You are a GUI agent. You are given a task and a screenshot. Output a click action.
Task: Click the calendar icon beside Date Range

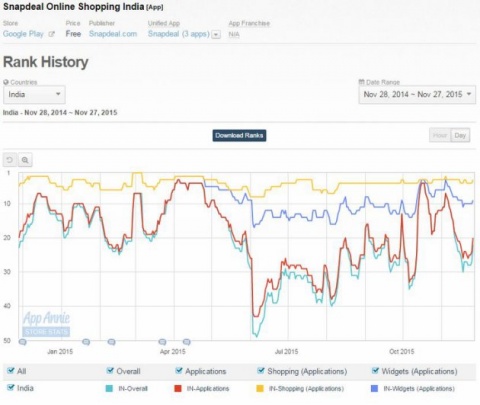pos(362,82)
